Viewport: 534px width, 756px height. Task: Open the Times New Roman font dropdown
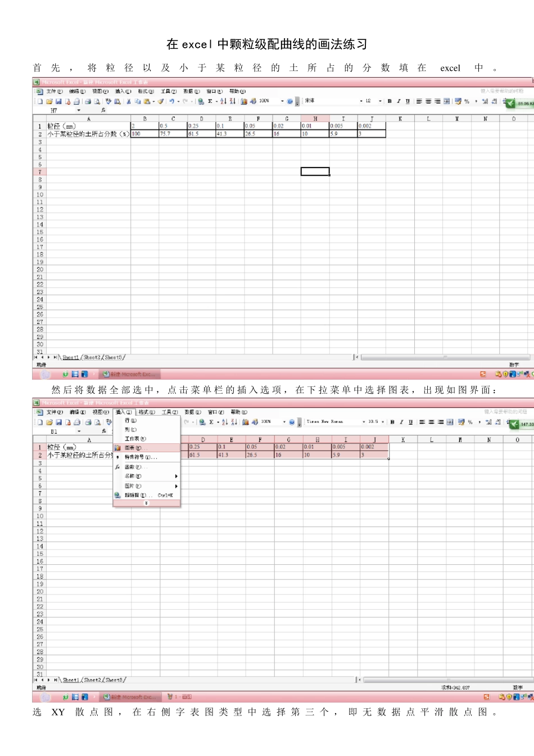coord(364,422)
